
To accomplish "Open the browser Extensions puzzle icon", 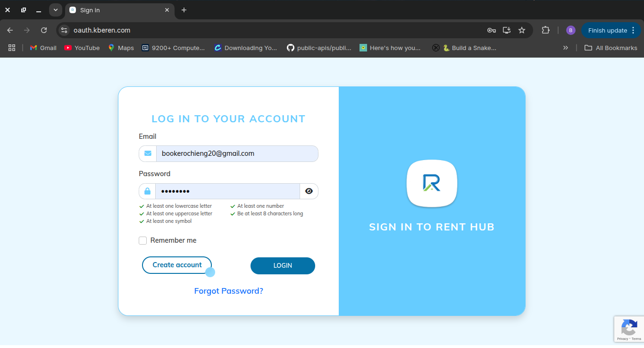I will [545, 30].
